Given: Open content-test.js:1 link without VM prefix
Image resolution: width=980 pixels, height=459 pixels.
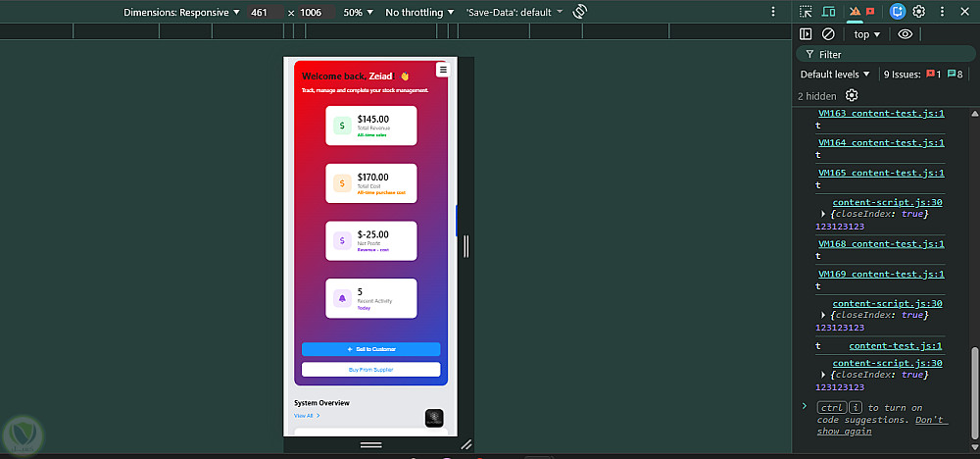Looking at the screenshot, I should [x=895, y=346].
